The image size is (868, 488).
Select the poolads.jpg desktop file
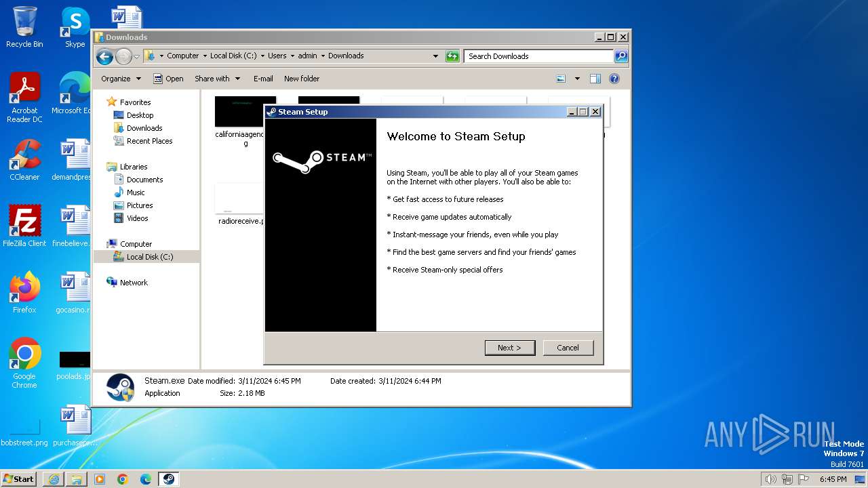coord(74,365)
